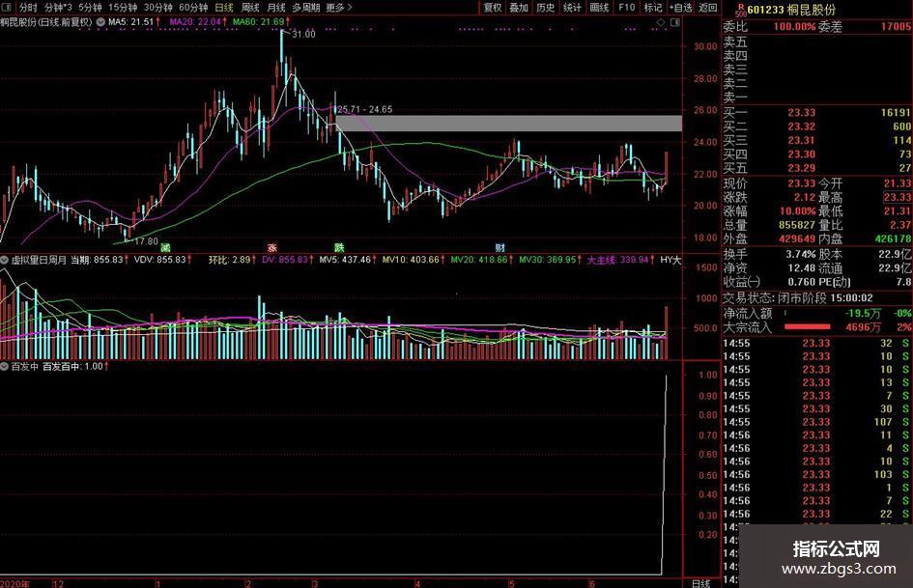The height and width of the screenshot is (588, 913).
Task: Click the 复权 adjustment button
Action: click(493, 7)
